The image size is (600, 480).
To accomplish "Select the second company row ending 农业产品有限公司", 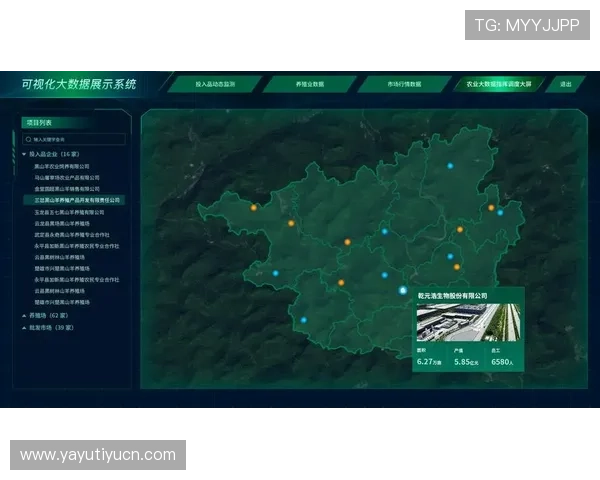I will [x=67, y=178].
